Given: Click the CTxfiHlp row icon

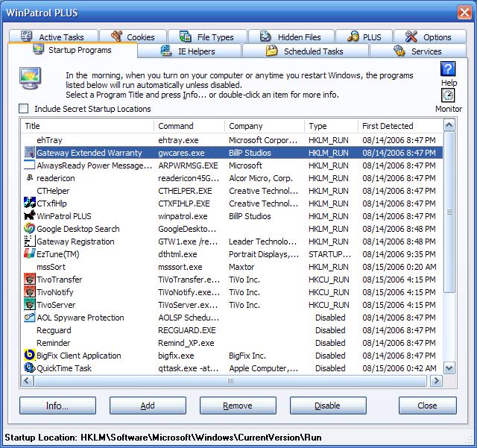Looking at the screenshot, I should tap(30, 203).
